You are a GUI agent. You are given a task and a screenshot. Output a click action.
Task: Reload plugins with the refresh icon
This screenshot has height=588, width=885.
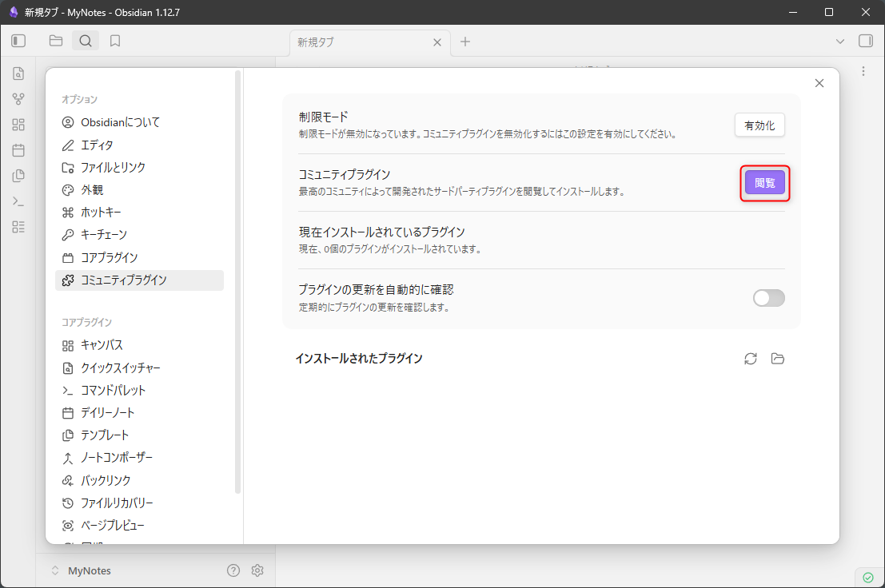pyautogui.click(x=750, y=359)
